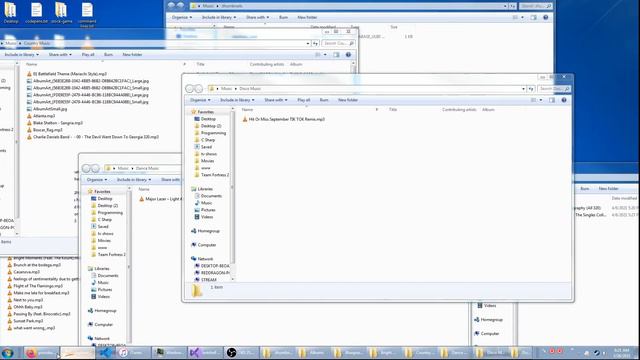Screen dimensions: 640x360
Task: Sort by Album column in Disco Music window
Action: pyautogui.click(x=488, y=110)
